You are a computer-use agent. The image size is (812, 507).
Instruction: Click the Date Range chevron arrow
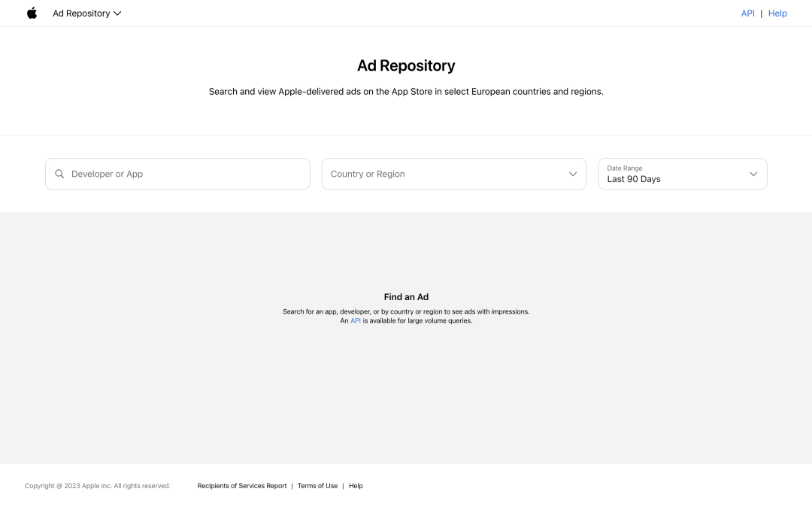point(753,174)
